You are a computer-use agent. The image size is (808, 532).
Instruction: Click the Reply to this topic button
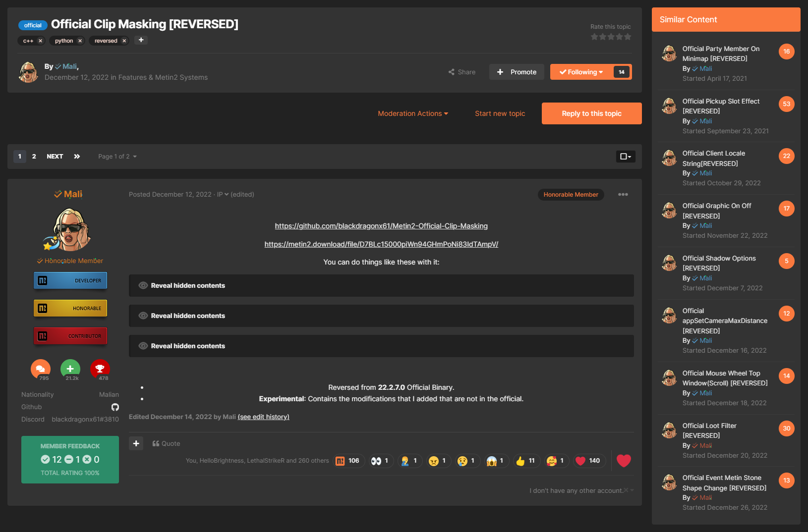(591, 113)
